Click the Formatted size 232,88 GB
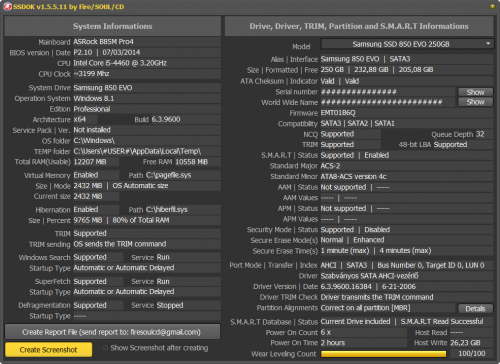The height and width of the screenshot is (364, 500). click(x=371, y=70)
